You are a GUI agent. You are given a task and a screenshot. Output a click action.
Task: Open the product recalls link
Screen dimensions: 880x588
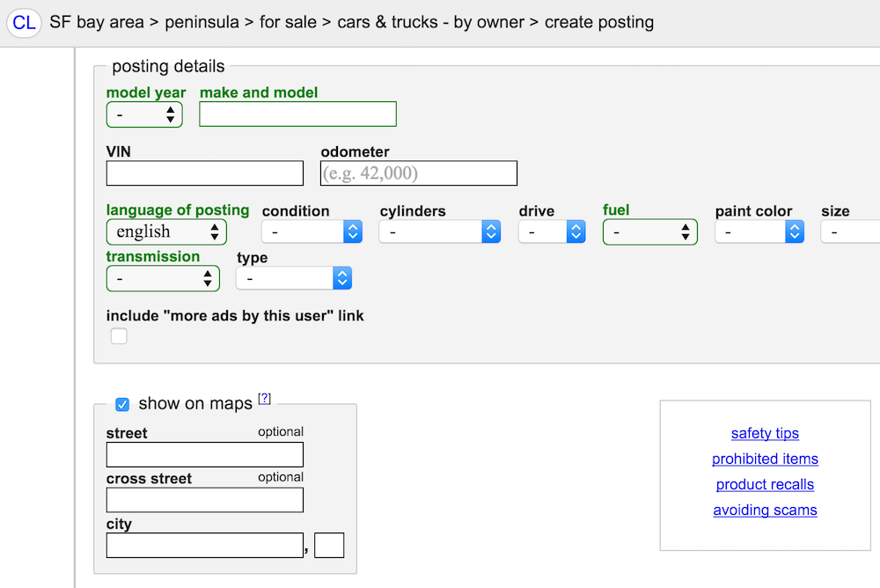tap(765, 485)
